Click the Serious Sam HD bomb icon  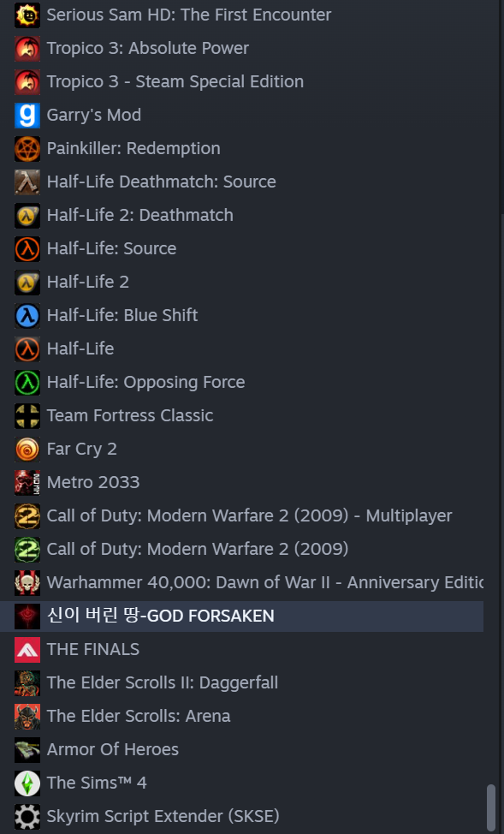(27, 15)
